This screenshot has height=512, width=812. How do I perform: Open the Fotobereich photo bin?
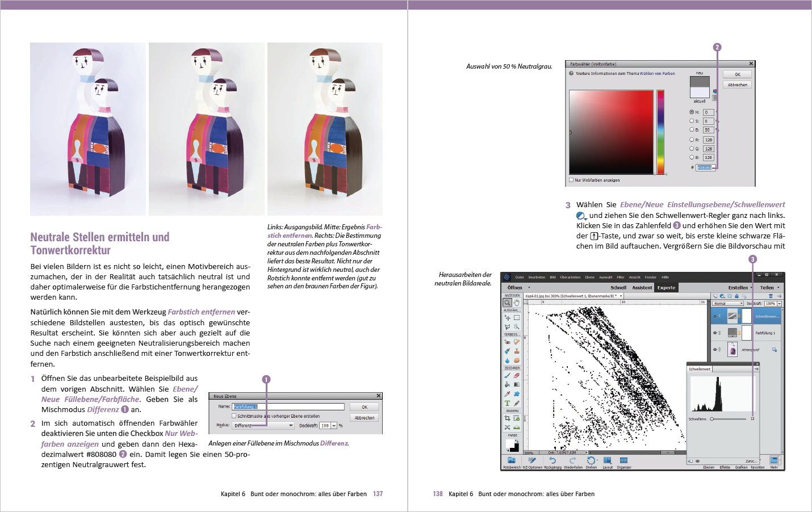click(512, 462)
